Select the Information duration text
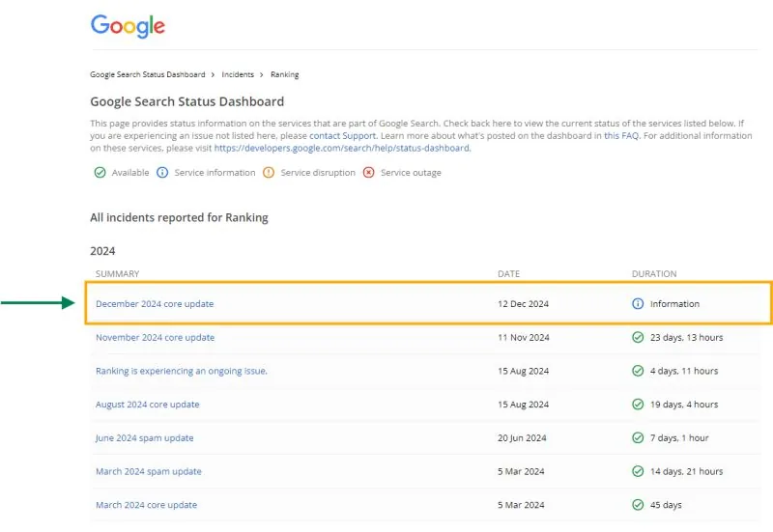The height and width of the screenshot is (532, 773). pyautogui.click(x=674, y=304)
